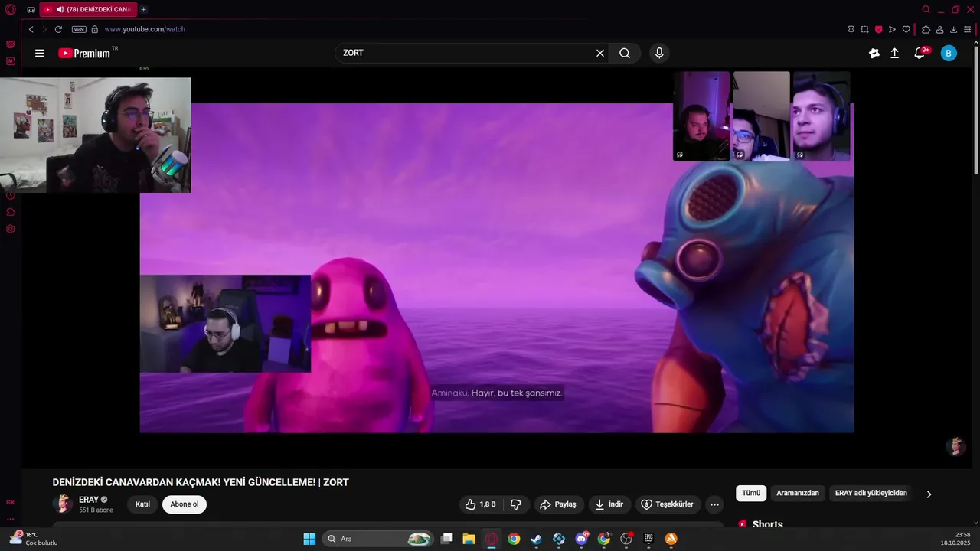
Task: Open the GX Corner gamepad icon
Action: 31,10
